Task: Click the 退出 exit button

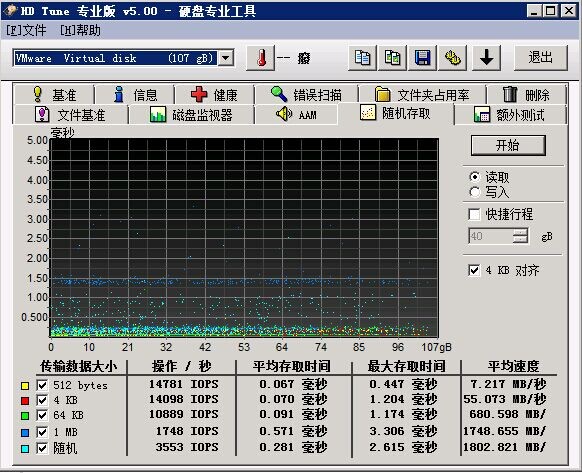Action: tap(540, 58)
